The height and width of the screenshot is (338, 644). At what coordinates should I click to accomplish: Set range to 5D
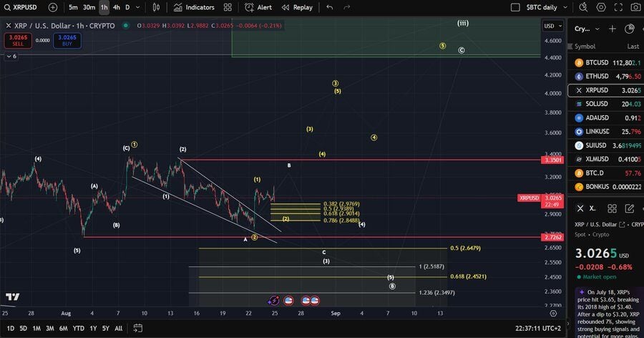pyautogui.click(x=24, y=328)
